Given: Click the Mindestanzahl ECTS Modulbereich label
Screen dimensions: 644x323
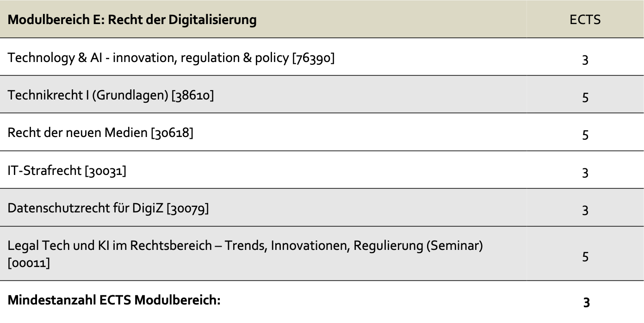Looking at the screenshot, I should pyautogui.click(x=114, y=300).
